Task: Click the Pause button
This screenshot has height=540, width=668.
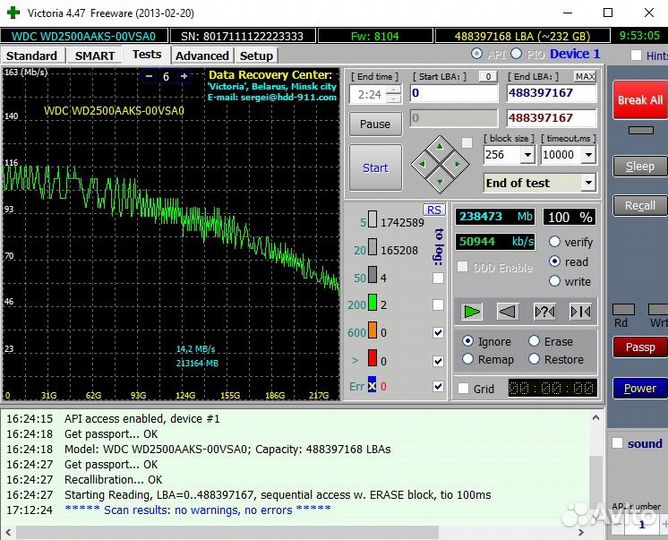Action: click(375, 124)
